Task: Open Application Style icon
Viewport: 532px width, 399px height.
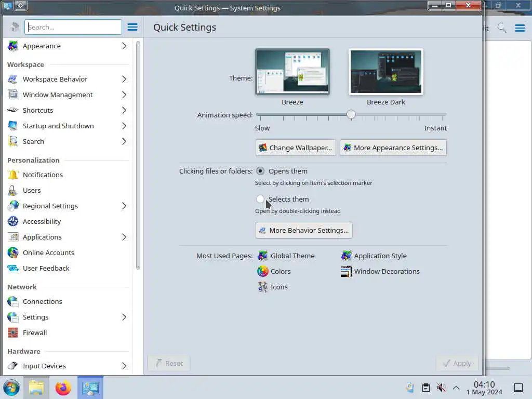Action: point(346,256)
